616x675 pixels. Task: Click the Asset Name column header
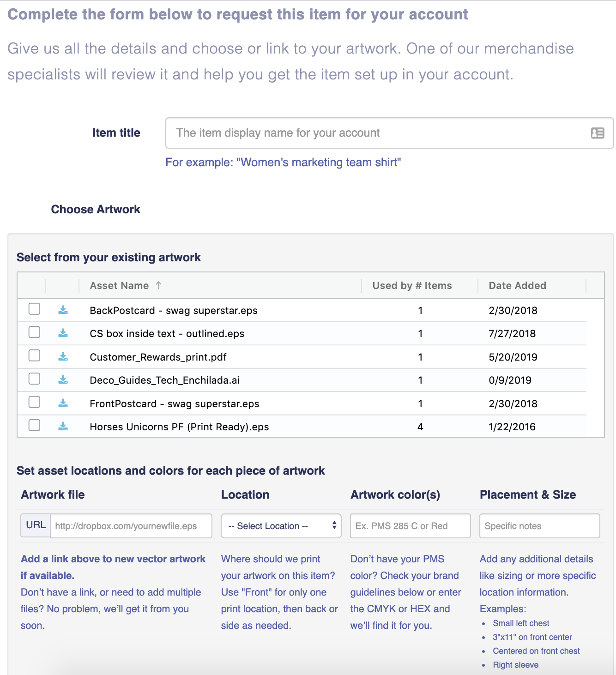119,286
